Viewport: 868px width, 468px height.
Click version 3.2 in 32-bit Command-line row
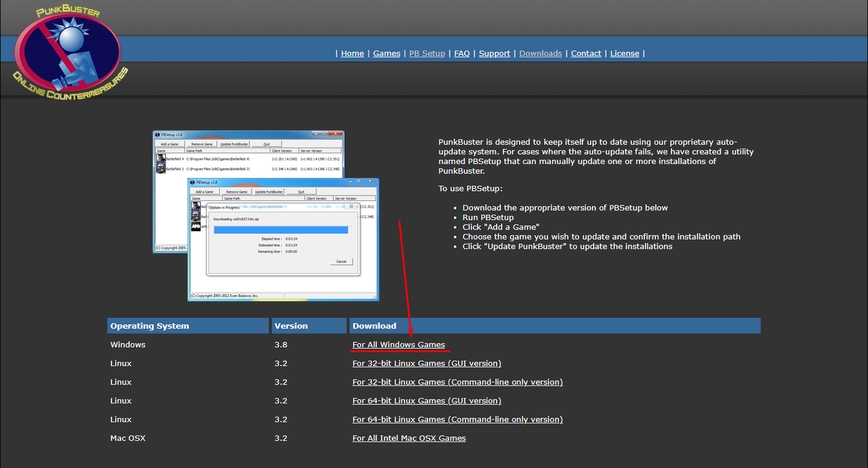click(x=281, y=382)
